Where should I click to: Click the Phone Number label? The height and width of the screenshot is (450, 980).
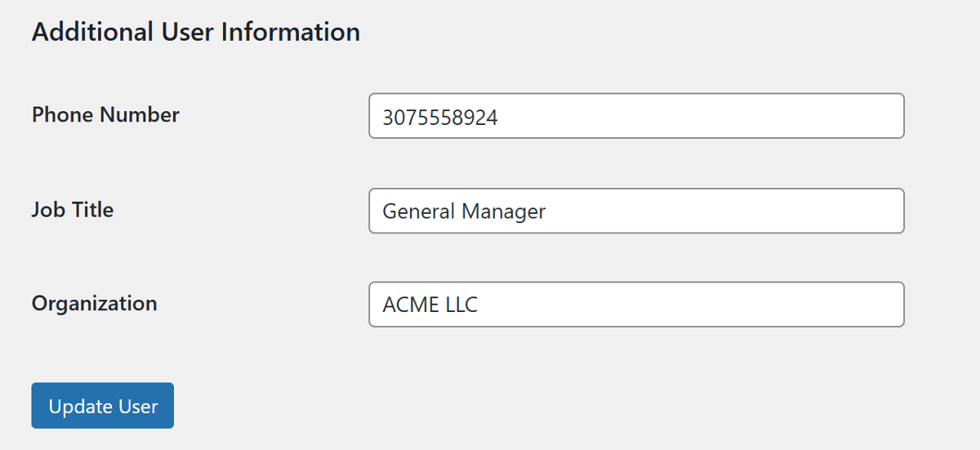[x=105, y=115]
